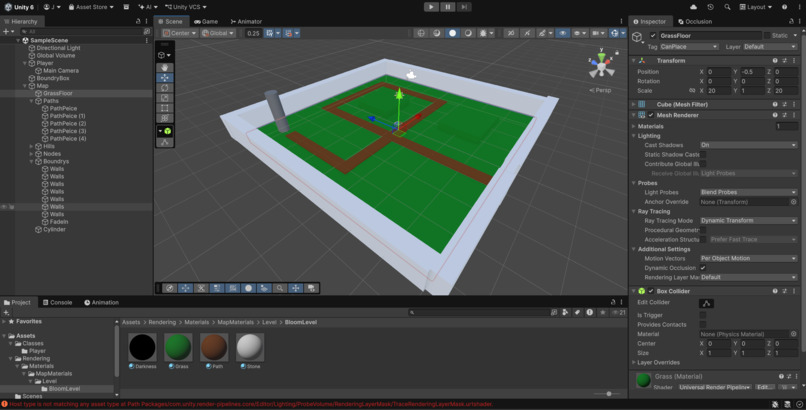This screenshot has height=410, width=806.
Task: Select the combined Transform tool
Action: point(164,118)
